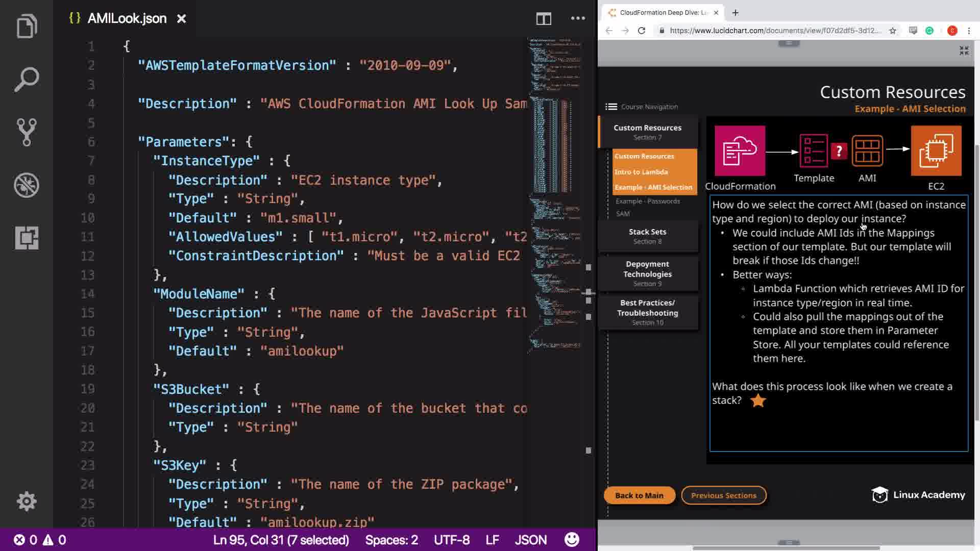Bookmark page with star icon
This screenshot has width=980, height=551.
[x=893, y=31]
